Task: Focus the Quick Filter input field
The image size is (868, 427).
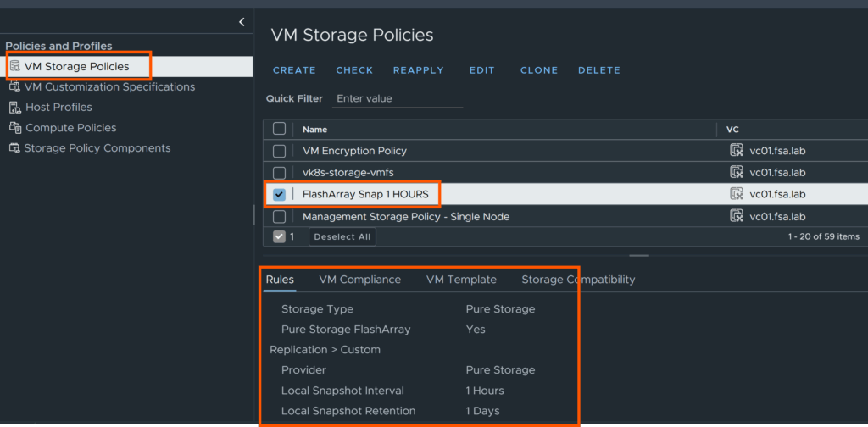Action: (x=397, y=98)
